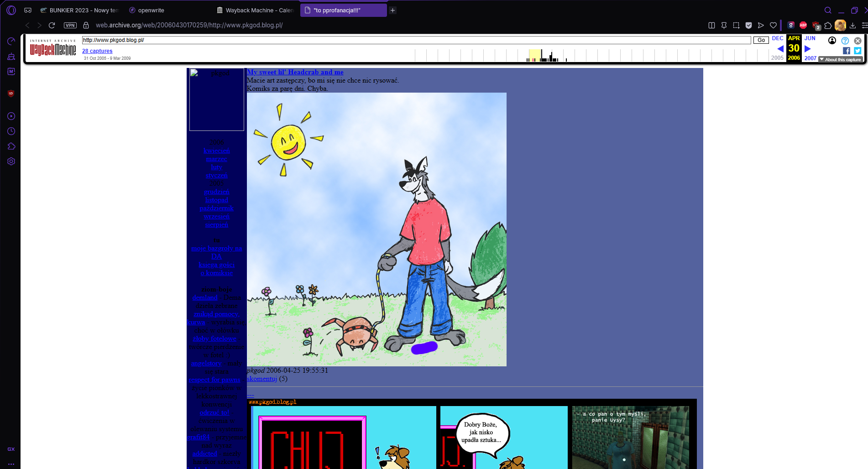The width and height of the screenshot is (868, 469).
Task: Open the Extensions puzzle icon in toolbar
Action: coord(828,26)
